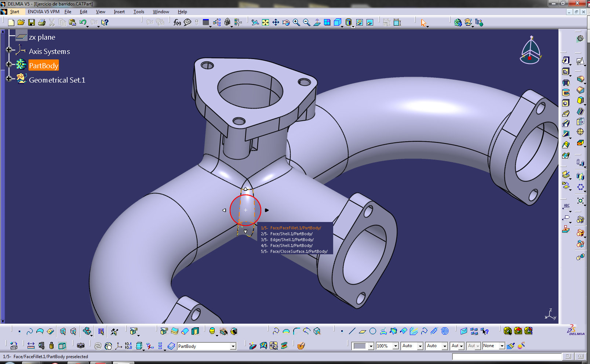The image size is (590, 364).
Task: Click the command input field in status bar
Action: [x=506, y=356]
